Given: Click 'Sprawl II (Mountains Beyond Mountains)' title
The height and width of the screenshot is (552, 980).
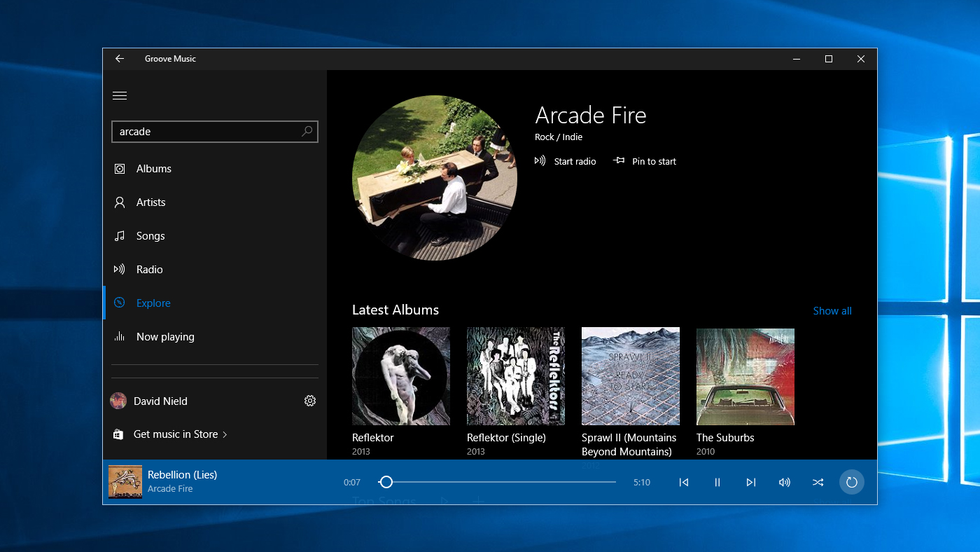Looking at the screenshot, I should pyautogui.click(x=629, y=444).
